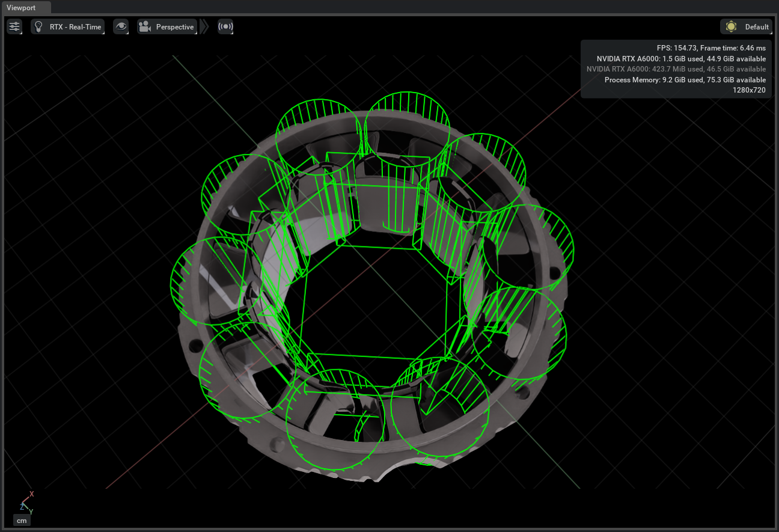
Task: Open the viewport settings sliders menu
Action: (14, 26)
